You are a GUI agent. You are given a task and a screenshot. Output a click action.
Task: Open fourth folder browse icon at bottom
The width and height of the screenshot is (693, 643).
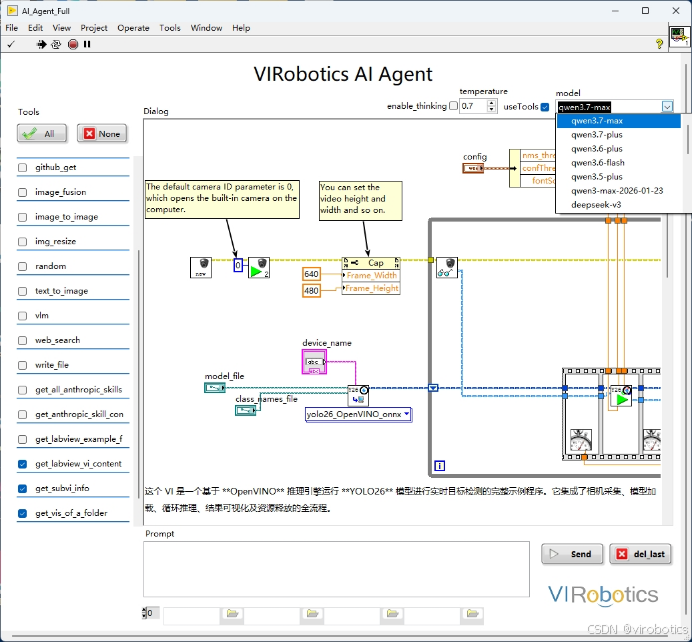click(x=472, y=613)
